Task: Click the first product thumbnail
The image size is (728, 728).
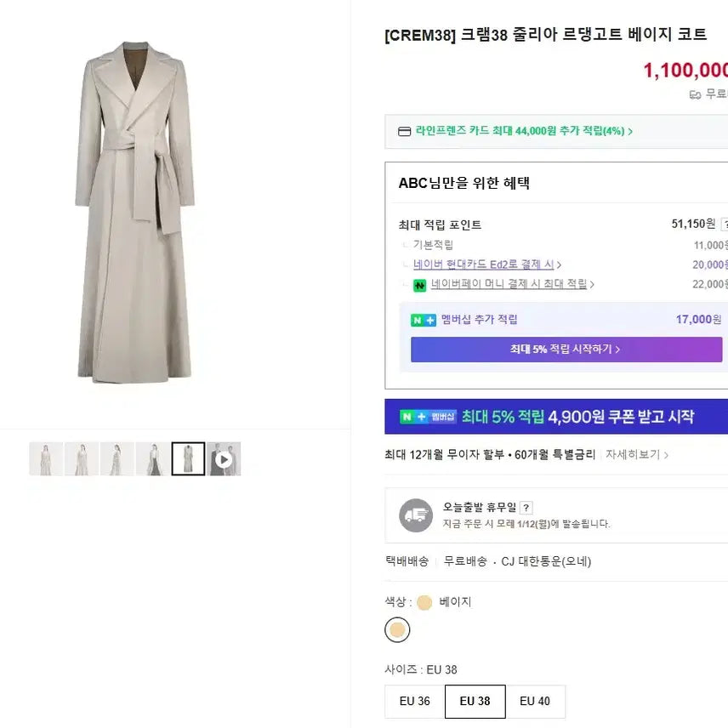Action: pos(46,458)
